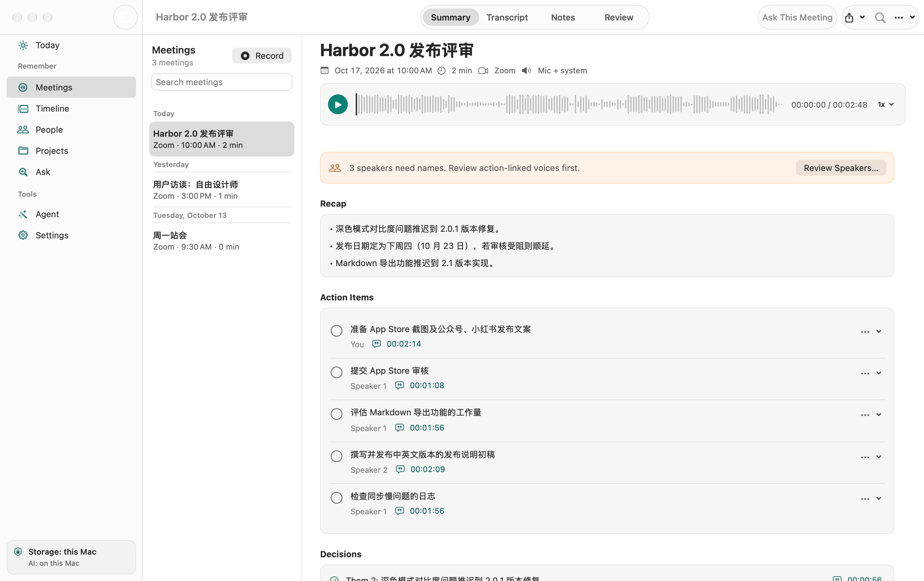Click the Record button
The image size is (924, 581).
click(x=262, y=56)
